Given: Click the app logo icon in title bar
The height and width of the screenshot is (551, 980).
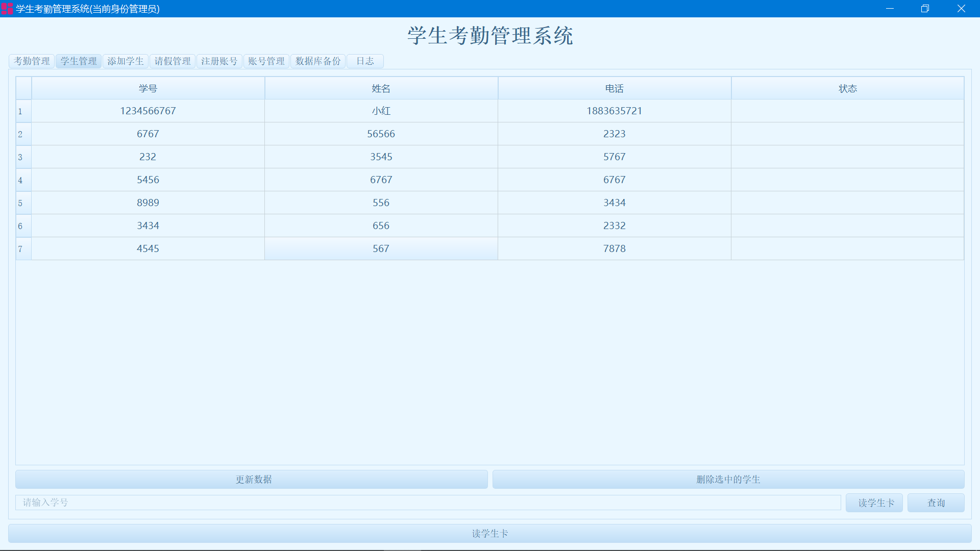Looking at the screenshot, I should pos(7,9).
